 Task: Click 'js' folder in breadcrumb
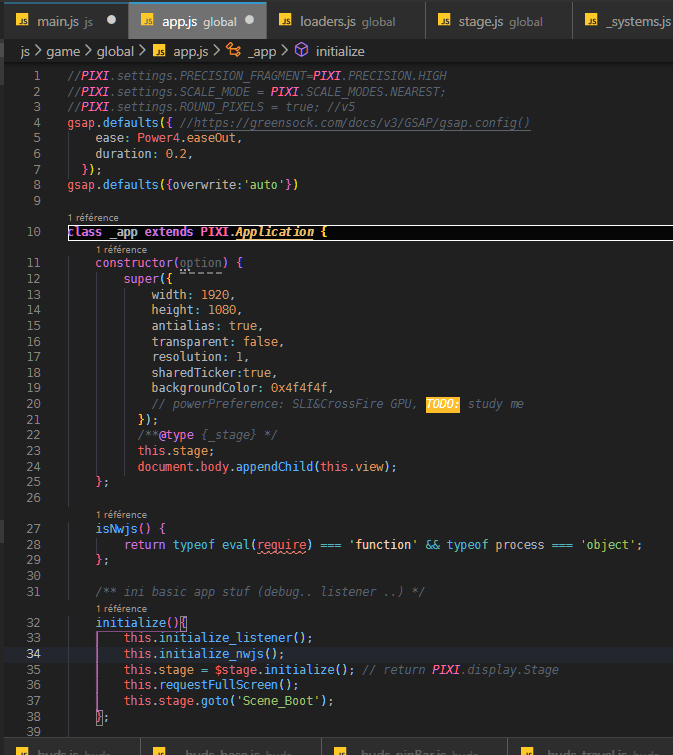point(25,52)
